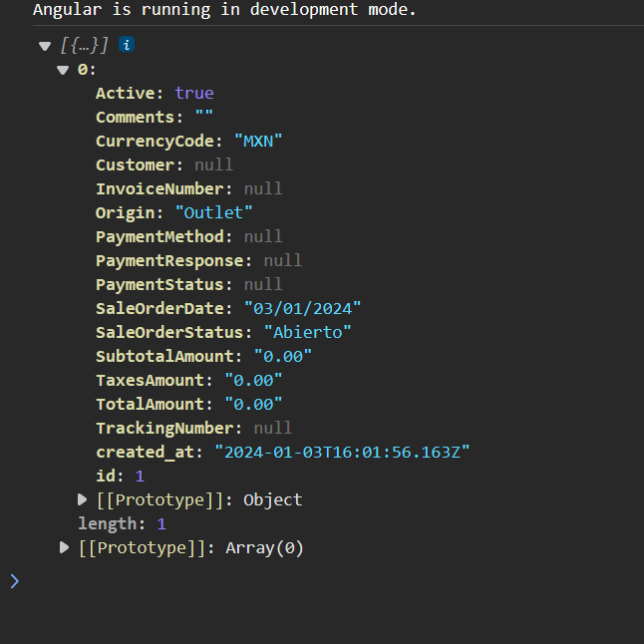Viewport: 644px width, 644px height.
Task: Click the Angular development mode log message
Action: (x=224, y=10)
